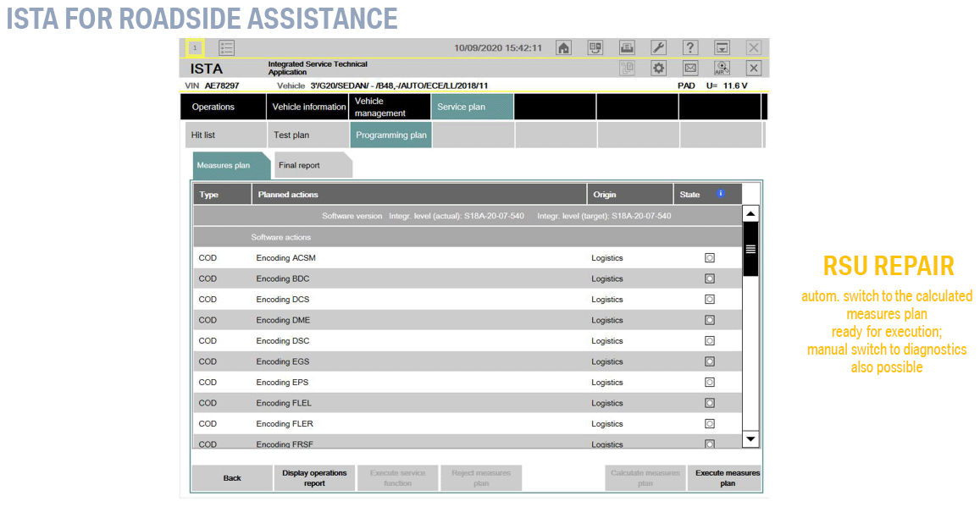Go to the home screen icon
Screen dimensions: 980x507
click(564, 48)
